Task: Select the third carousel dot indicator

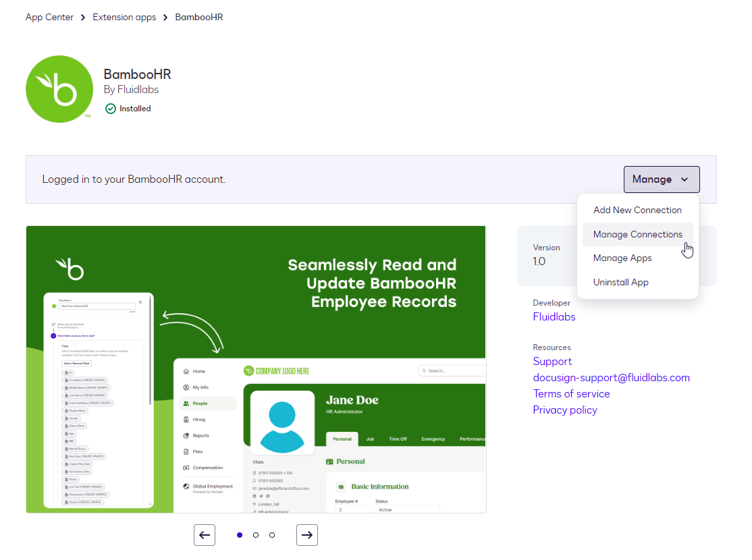Action: tap(272, 535)
